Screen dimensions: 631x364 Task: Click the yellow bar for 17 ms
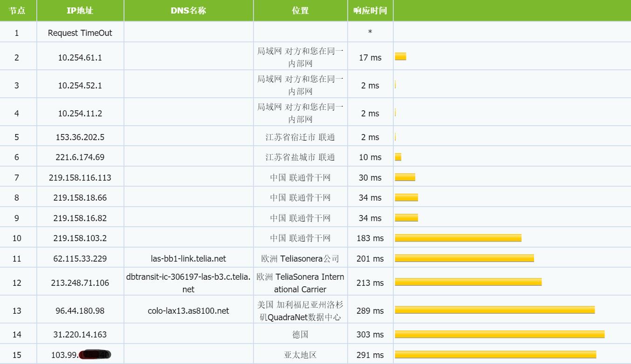(x=400, y=57)
